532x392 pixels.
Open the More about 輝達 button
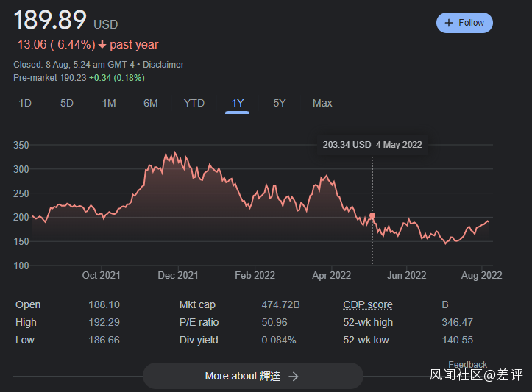(252, 376)
